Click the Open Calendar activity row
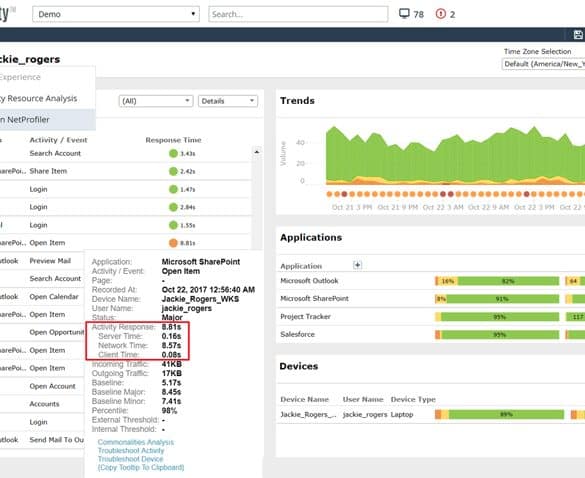The height and width of the screenshot is (478, 585). point(42,297)
